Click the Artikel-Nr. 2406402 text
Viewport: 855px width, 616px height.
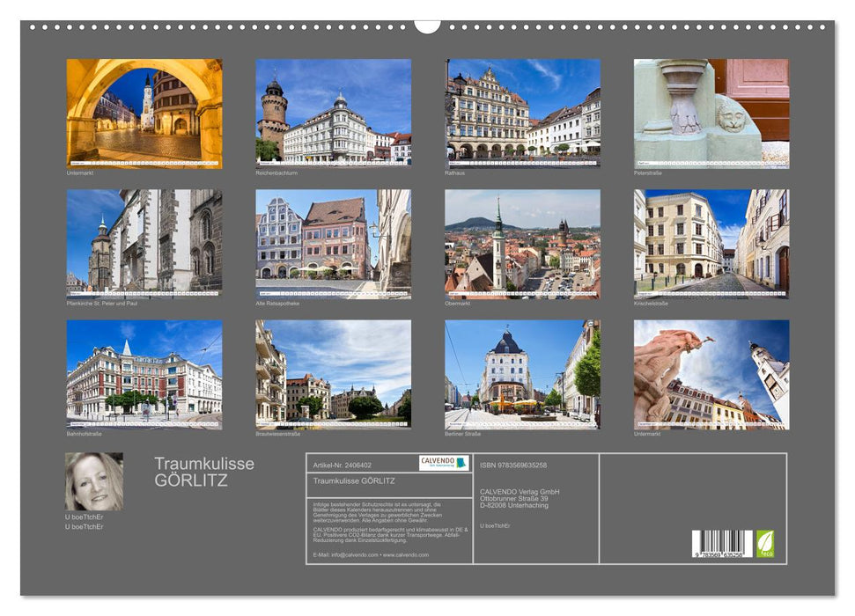[342, 465]
